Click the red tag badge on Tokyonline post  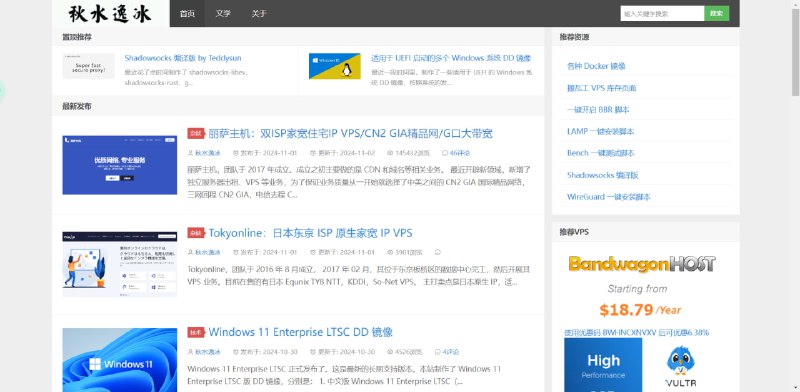(196, 233)
